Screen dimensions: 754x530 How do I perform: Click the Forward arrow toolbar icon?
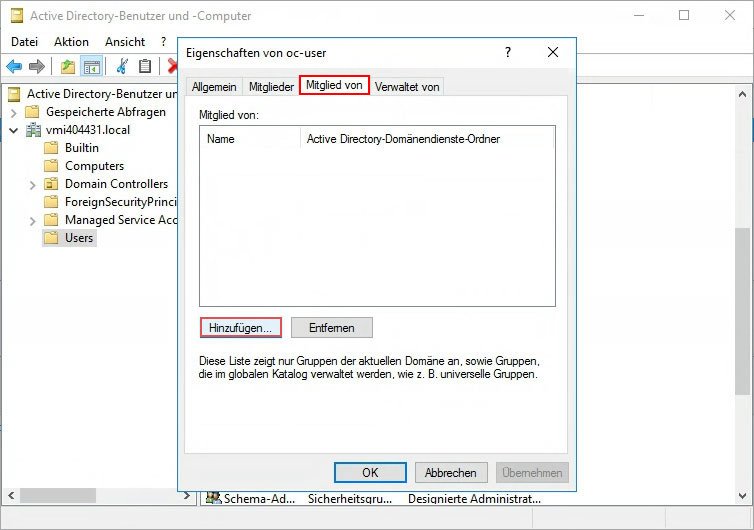[x=37, y=66]
